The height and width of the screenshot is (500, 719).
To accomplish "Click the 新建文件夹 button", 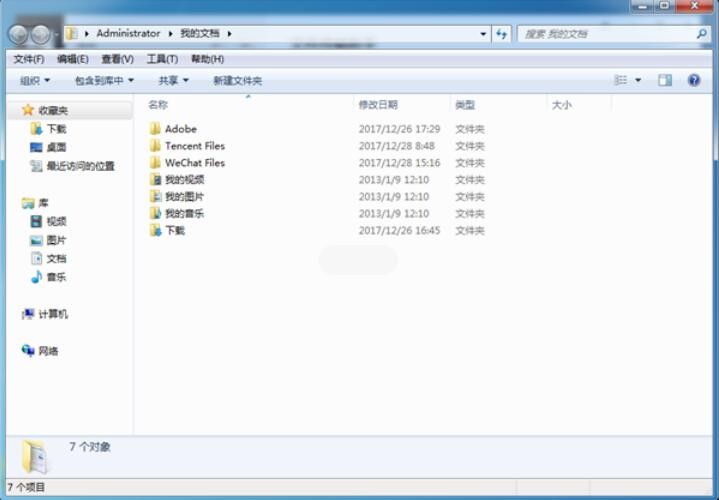I will click(x=237, y=80).
